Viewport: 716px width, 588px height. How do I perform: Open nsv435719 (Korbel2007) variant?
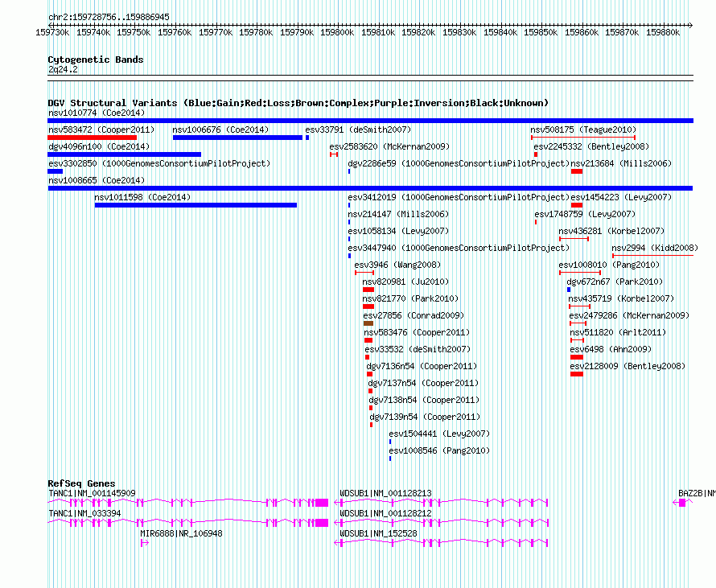point(621,298)
